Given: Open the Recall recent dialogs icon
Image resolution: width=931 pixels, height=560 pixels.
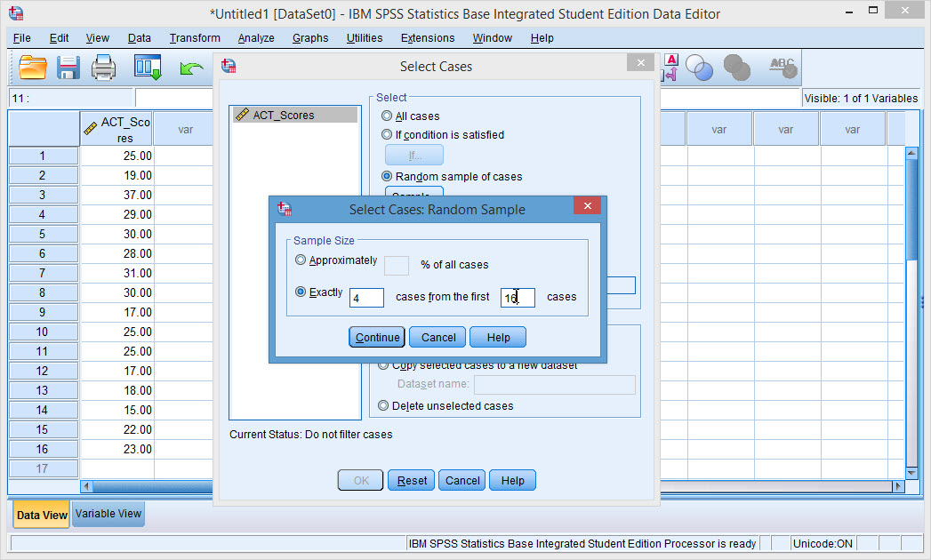Looking at the screenshot, I should [148, 67].
